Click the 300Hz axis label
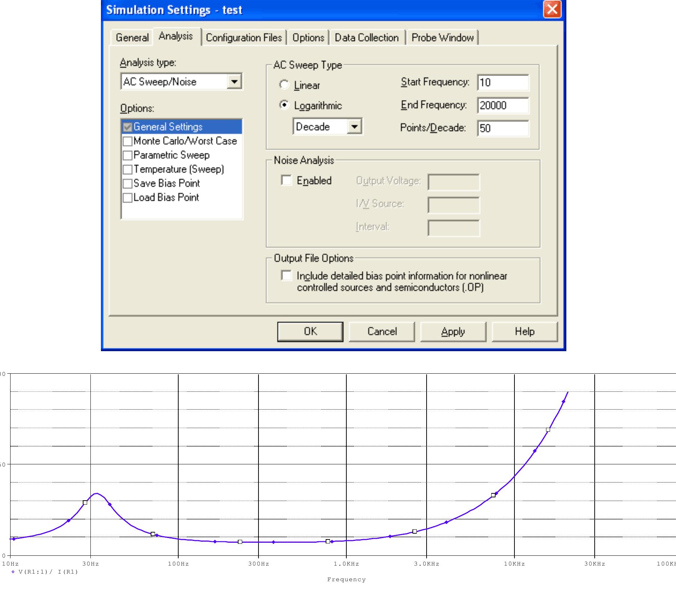Image resolution: width=676 pixels, height=616 pixels. pos(258,563)
